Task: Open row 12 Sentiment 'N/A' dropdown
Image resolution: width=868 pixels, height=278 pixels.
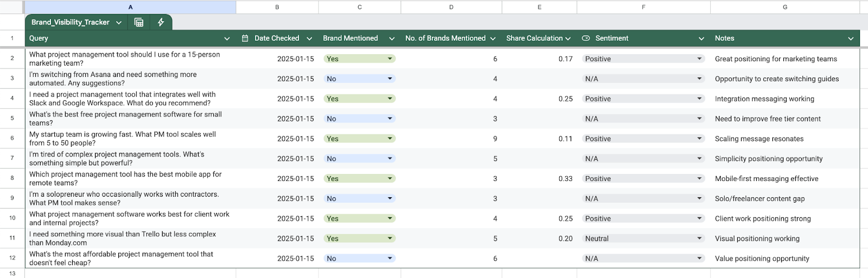Action: (699, 258)
